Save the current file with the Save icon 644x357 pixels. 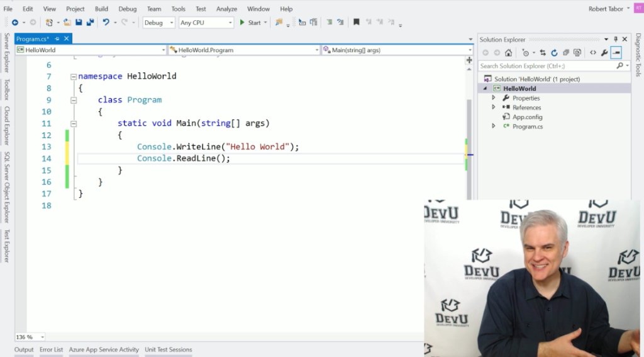point(79,23)
